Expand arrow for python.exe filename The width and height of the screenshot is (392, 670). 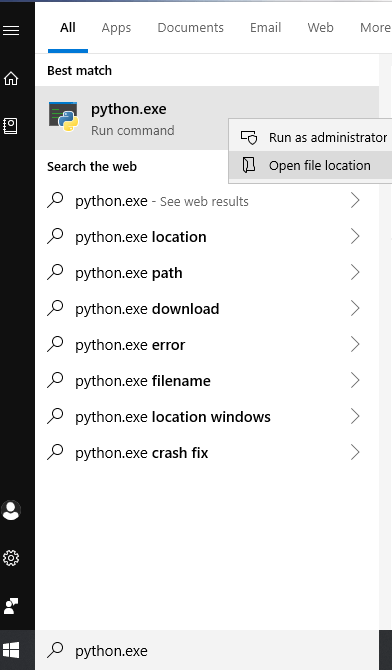click(x=355, y=380)
